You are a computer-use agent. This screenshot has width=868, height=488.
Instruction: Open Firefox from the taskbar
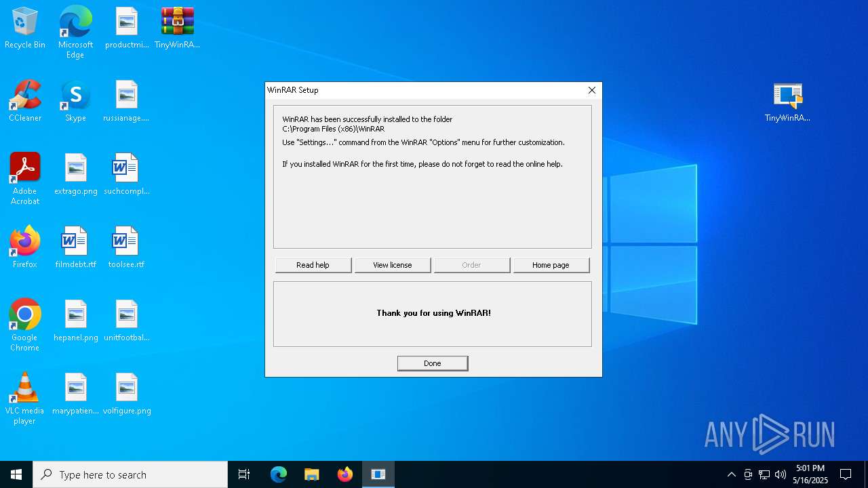click(x=345, y=474)
